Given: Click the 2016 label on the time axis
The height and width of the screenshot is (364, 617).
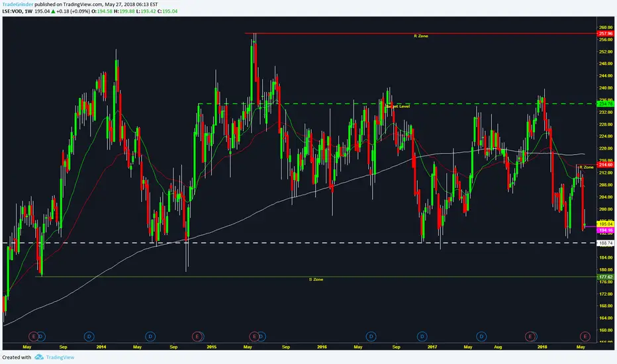Looking at the screenshot, I should pyautogui.click(x=322, y=347).
